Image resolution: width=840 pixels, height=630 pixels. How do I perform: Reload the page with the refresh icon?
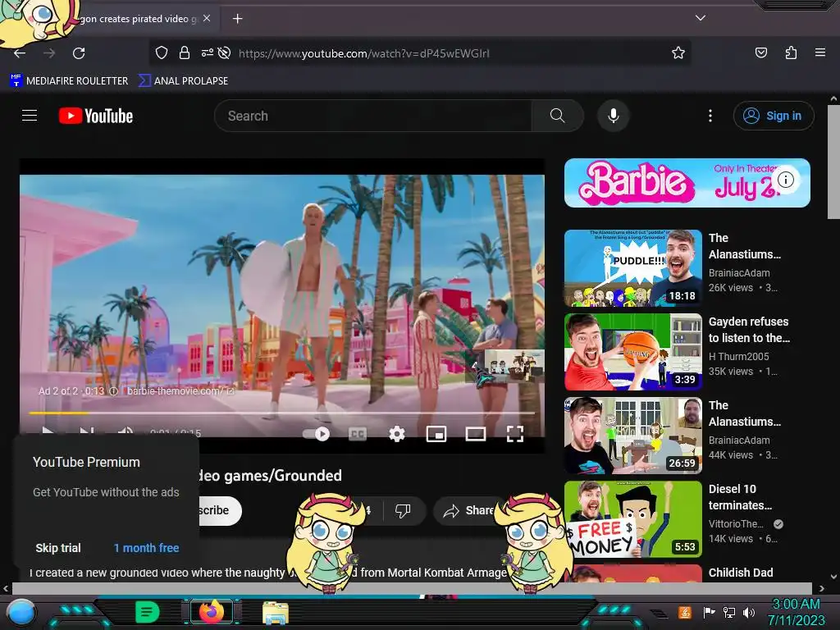79,53
